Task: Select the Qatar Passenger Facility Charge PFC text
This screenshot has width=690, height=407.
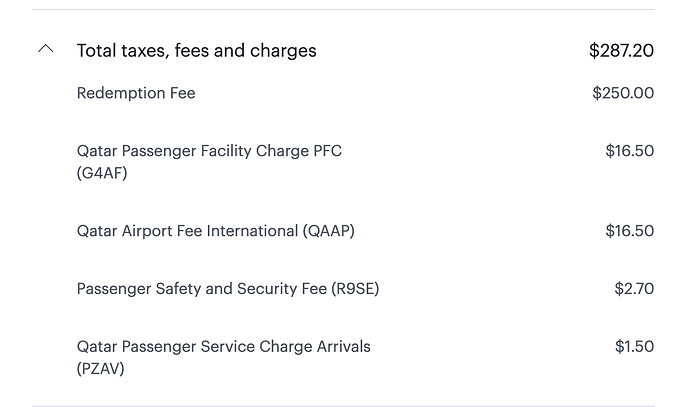Action: (209, 152)
